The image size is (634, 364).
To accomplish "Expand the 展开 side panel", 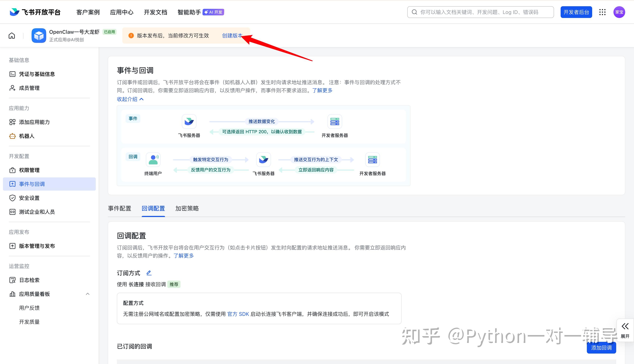I will (x=625, y=330).
